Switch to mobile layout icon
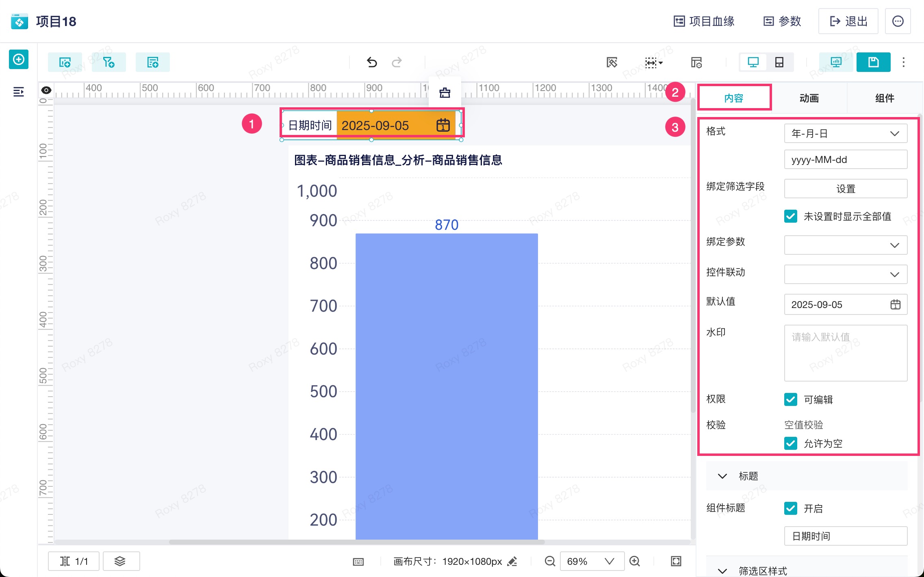Viewport: 924px width, 577px height. click(779, 62)
